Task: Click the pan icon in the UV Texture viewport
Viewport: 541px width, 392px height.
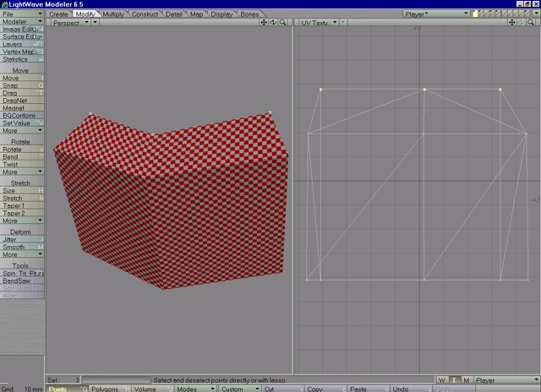Action: coord(512,23)
